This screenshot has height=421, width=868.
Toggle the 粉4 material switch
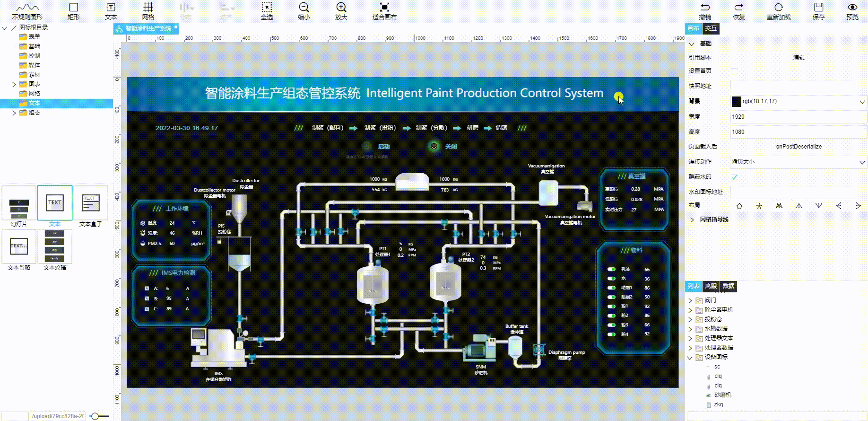(x=611, y=334)
